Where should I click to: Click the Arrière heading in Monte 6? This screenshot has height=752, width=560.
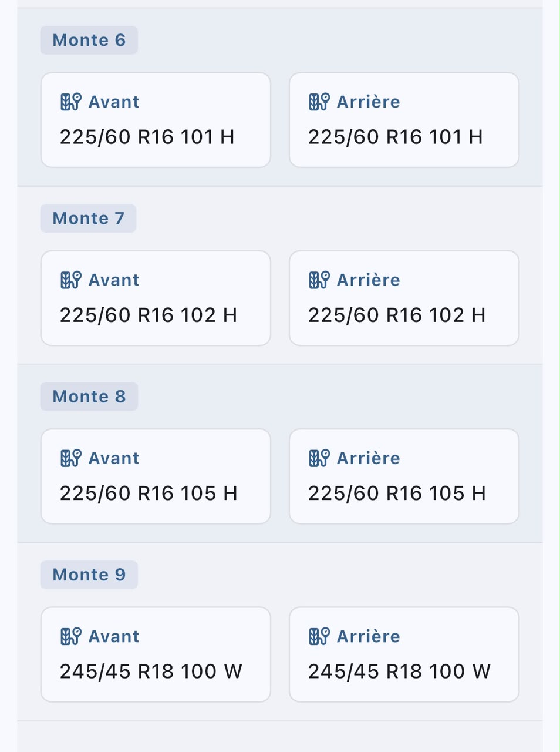(369, 102)
